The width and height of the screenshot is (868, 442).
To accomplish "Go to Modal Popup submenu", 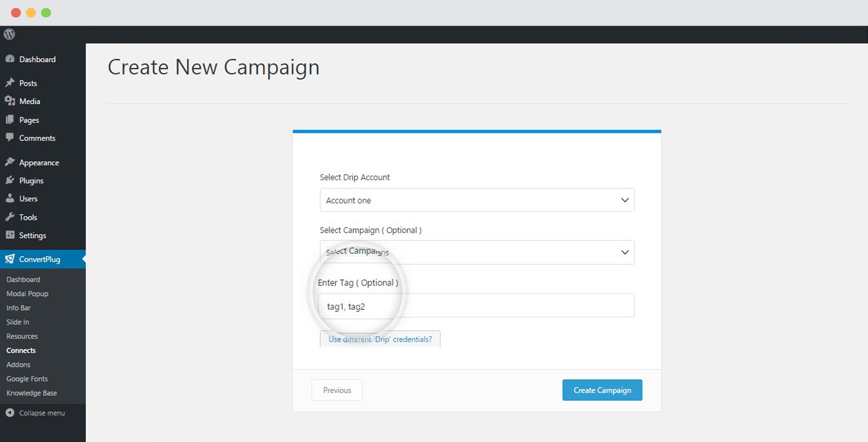I will coord(28,293).
